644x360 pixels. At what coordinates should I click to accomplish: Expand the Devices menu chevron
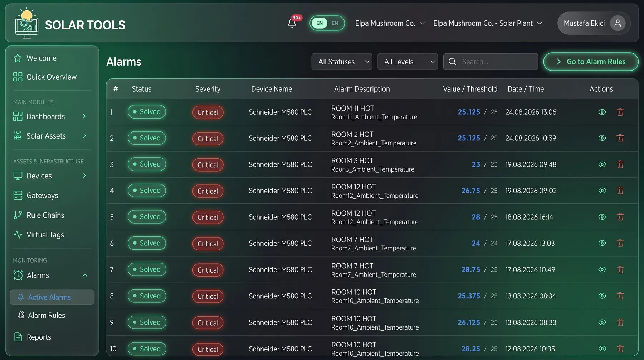[x=84, y=176]
